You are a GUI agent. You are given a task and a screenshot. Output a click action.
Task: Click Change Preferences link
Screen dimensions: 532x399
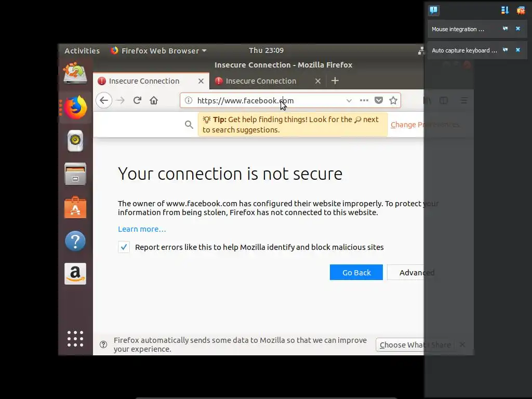coord(425,125)
